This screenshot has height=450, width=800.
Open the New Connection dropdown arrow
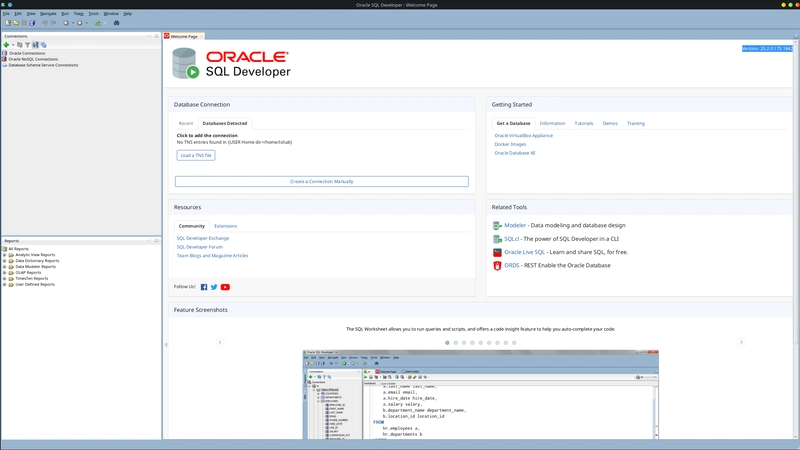click(x=13, y=45)
